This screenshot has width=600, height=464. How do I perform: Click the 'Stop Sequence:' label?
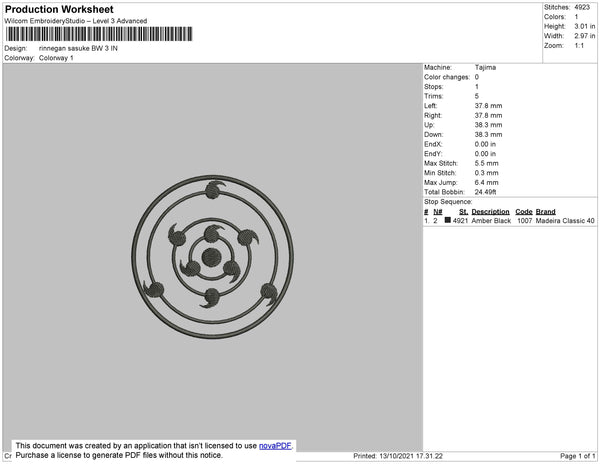pos(448,202)
